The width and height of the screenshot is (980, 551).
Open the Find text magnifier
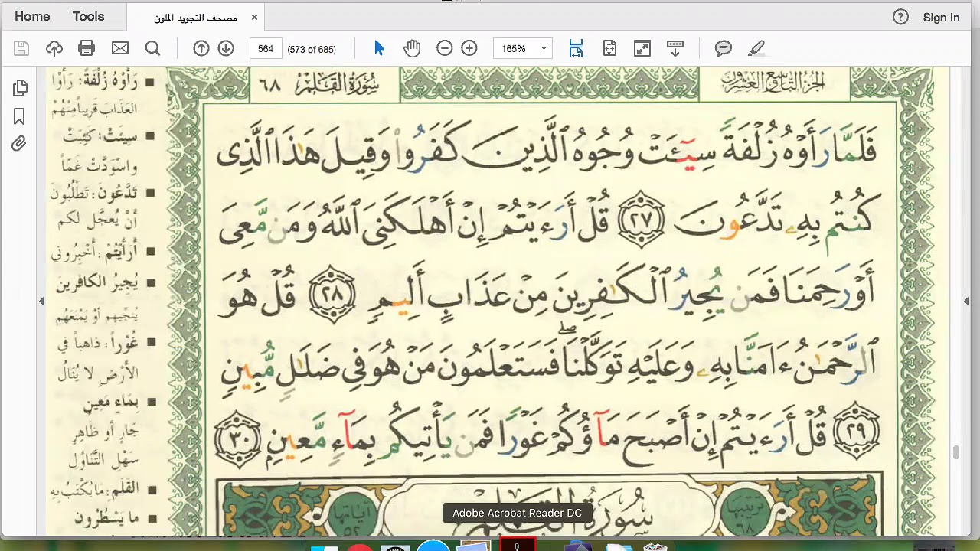[x=152, y=48]
